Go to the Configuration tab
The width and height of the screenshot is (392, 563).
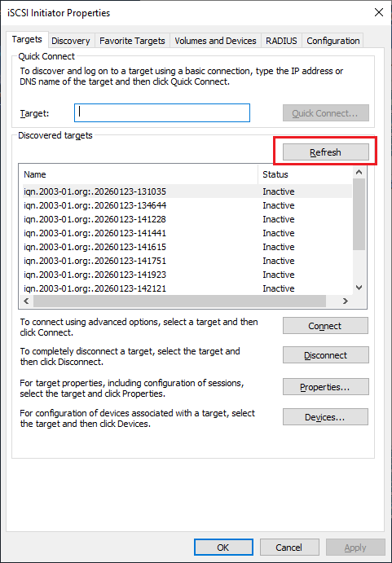pos(333,41)
